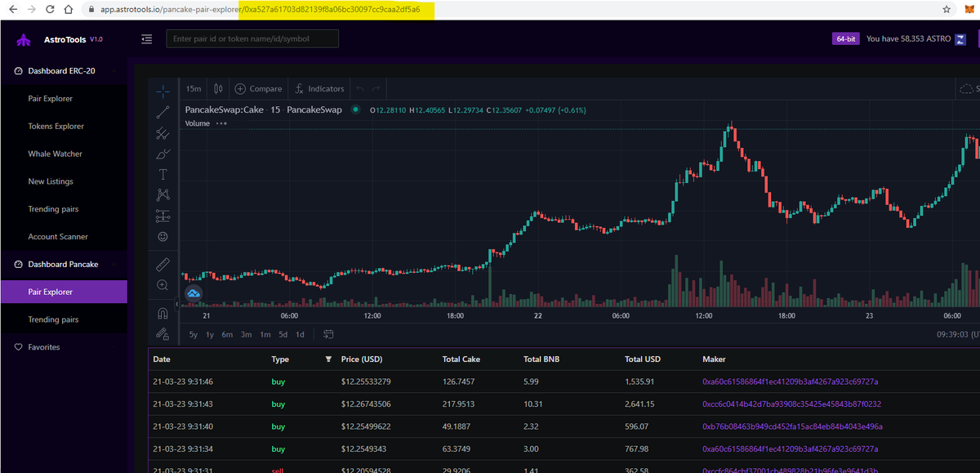Open maker address in 9:31:34 row
This screenshot has height=473, width=980.
click(790, 448)
